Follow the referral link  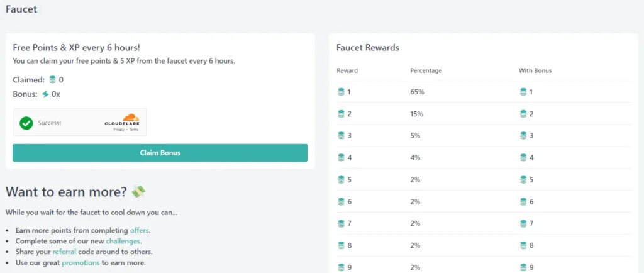point(64,252)
